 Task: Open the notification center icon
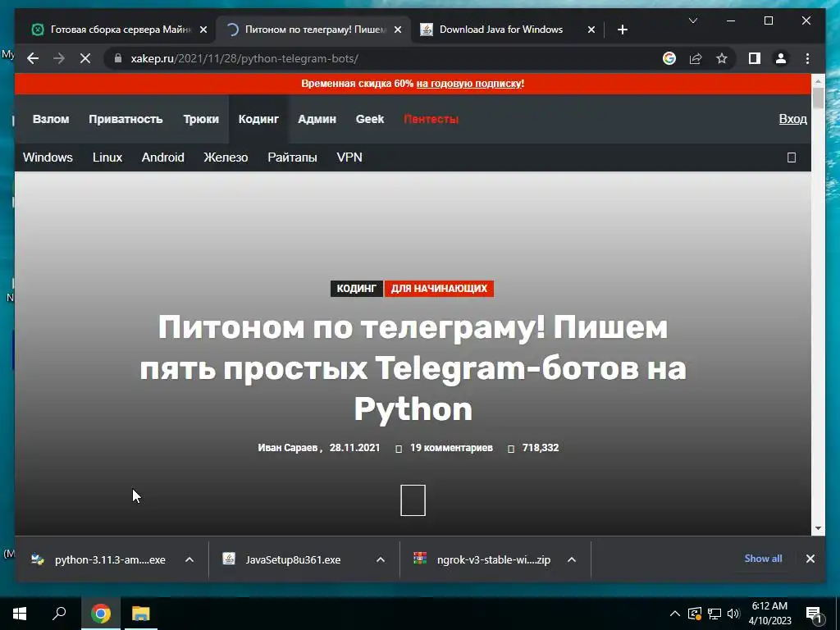pos(814,614)
